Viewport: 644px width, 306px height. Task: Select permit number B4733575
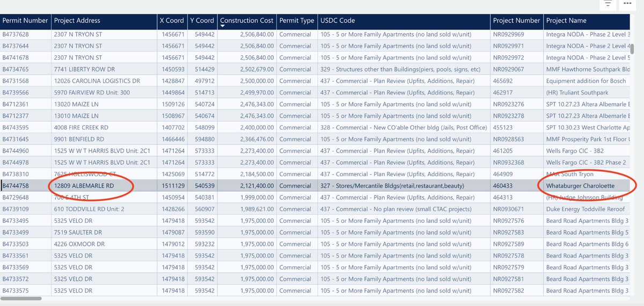click(16, 290)
